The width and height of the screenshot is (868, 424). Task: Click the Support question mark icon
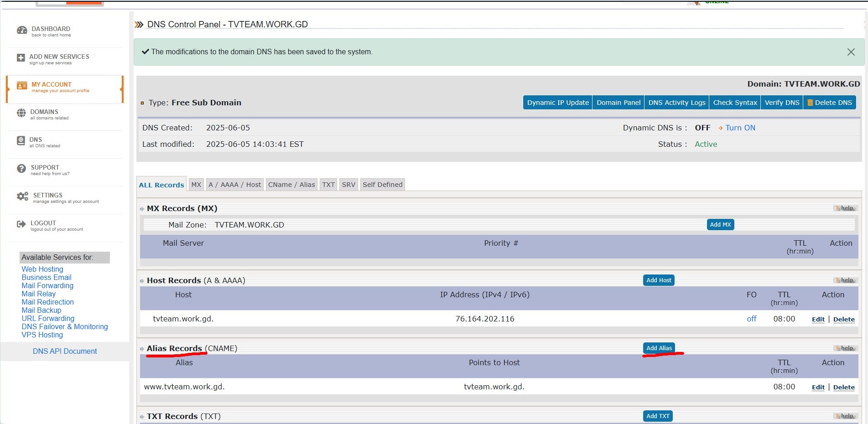point(21,169)
